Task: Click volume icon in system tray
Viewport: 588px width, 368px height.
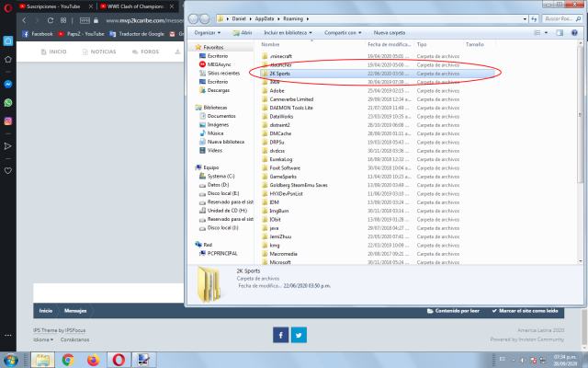Action: coord(524,361)
